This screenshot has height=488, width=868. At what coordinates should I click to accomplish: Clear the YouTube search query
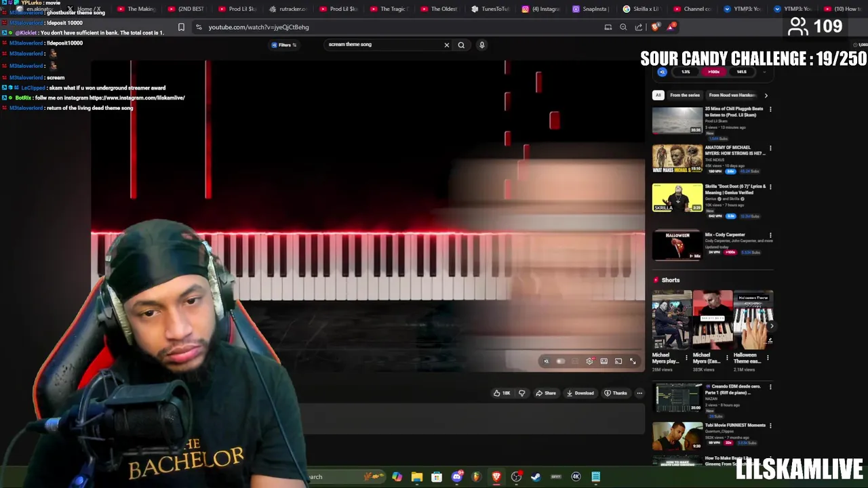446,45
